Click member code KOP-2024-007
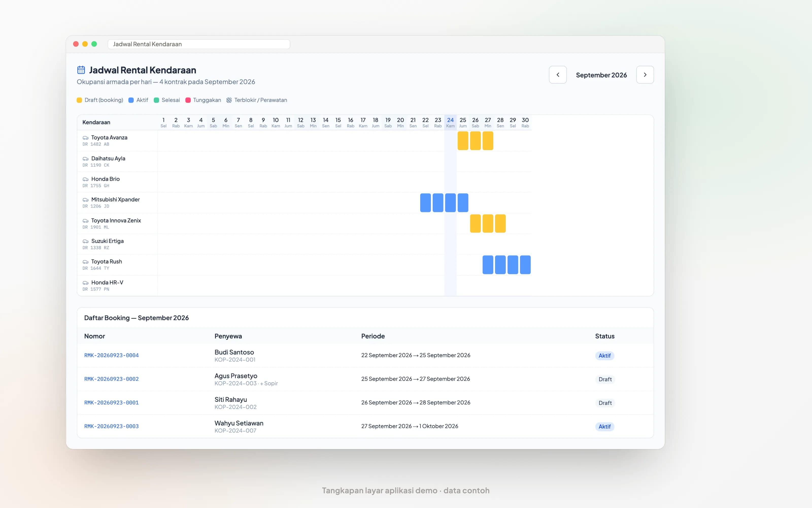The height and width of the screenshot is (508, 812). (235, 431)
